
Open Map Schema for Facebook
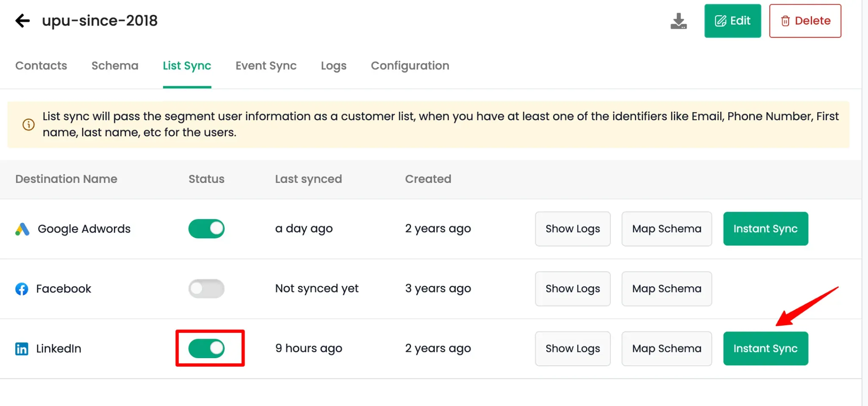pyautogui.click(x=667, y=289)
